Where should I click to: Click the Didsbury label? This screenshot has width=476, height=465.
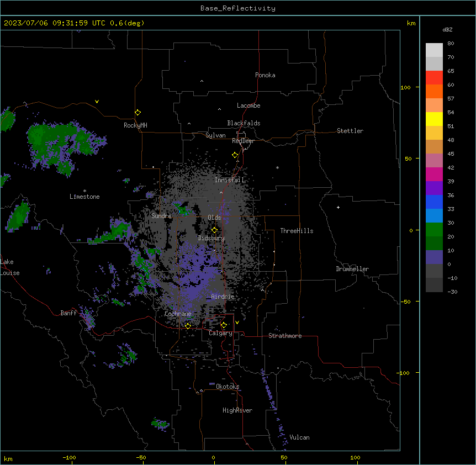tap(211, 238)
